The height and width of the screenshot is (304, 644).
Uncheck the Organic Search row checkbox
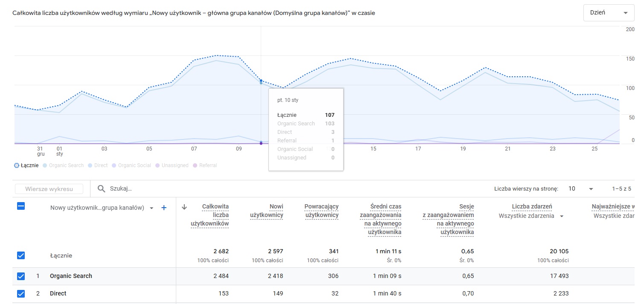click(x=21, y=276)
